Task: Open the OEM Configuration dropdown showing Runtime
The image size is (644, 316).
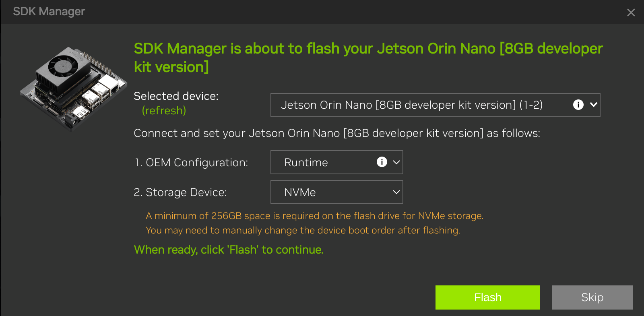Action: click(322, 162)
